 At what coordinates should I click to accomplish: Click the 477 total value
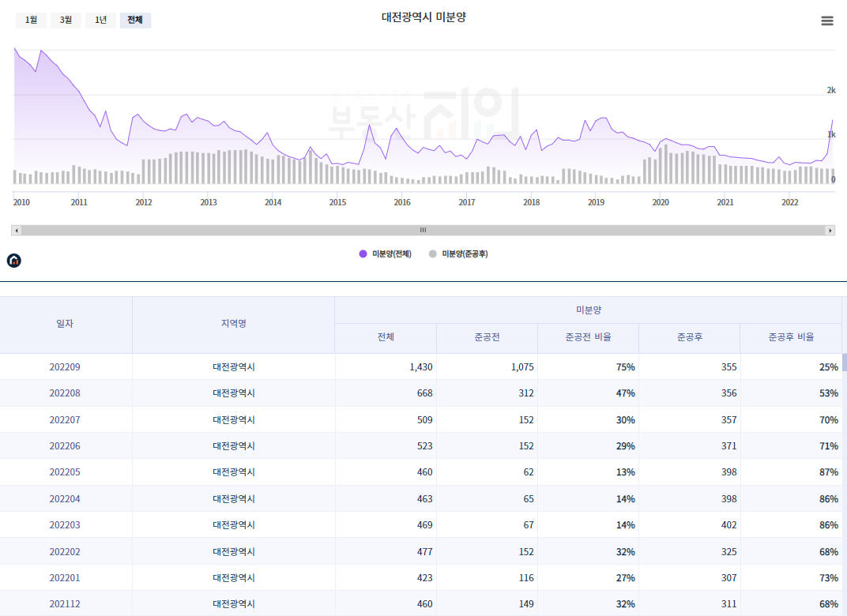(424, 552)
